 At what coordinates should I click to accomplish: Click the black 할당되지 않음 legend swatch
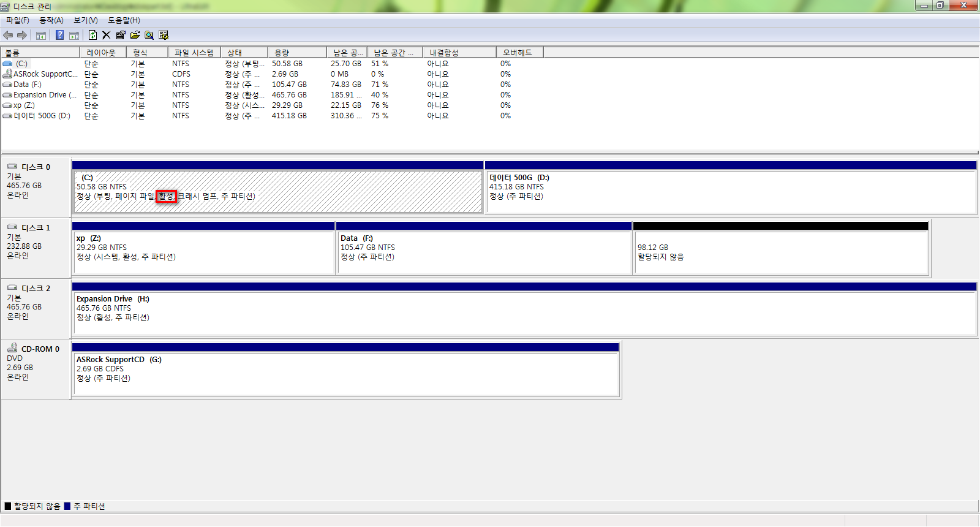click(8, 506)
